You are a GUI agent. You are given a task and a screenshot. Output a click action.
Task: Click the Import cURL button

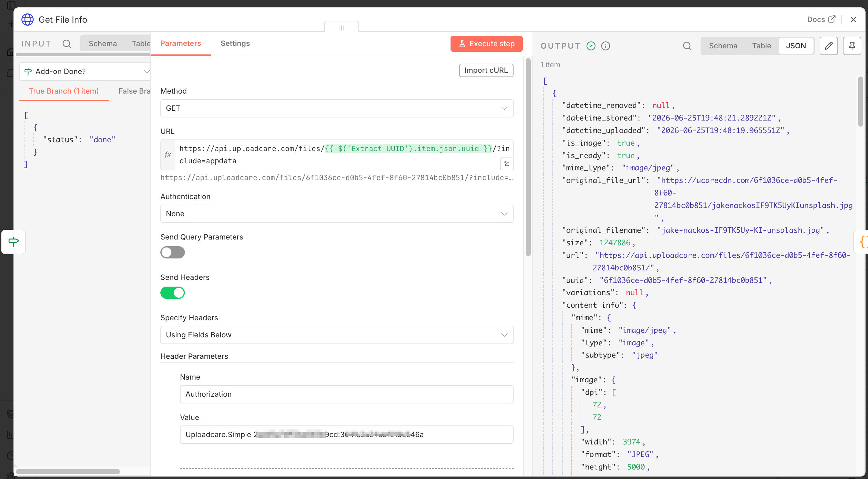click(x=486, y=70)
